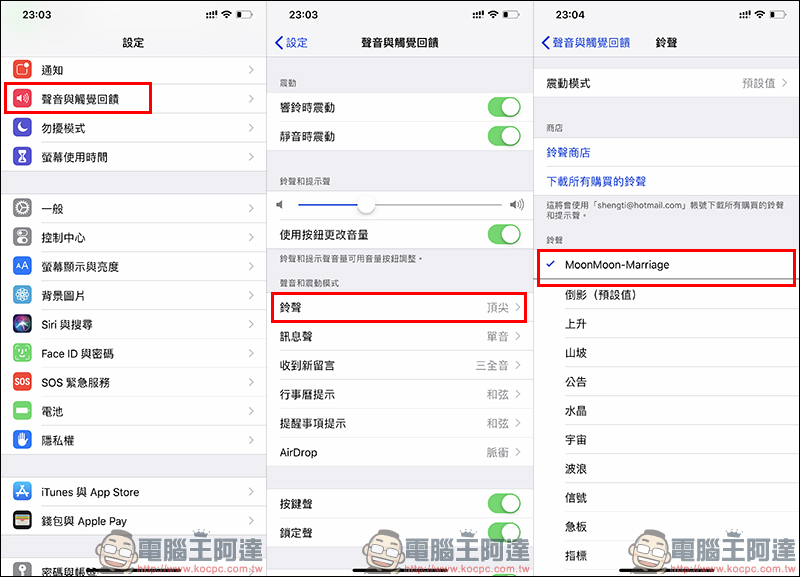This screenshot has width=800, height=577.
Task: Go back to 聲音與觸覺回饋 screen
Action: pyautogui.click(x=586, y=43)
